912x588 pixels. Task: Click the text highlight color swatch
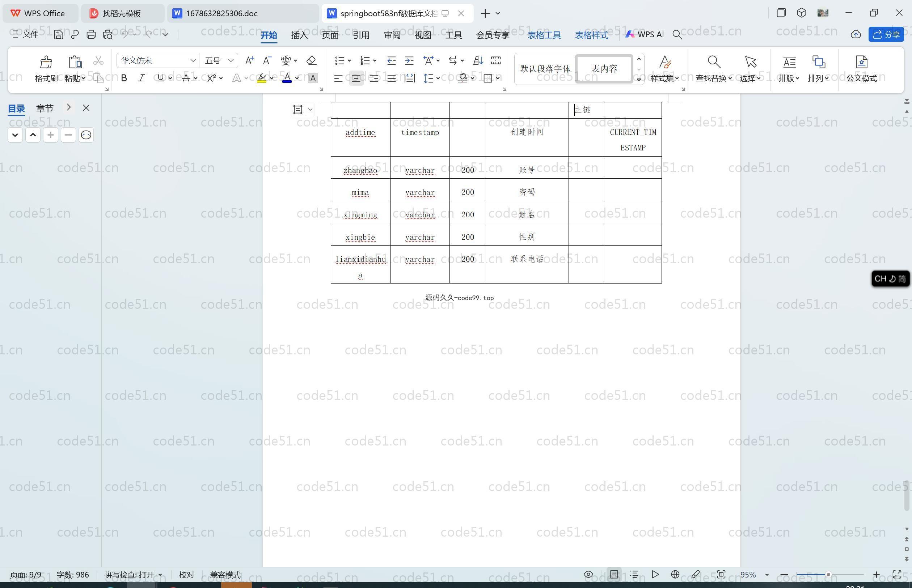coord(262,78)
